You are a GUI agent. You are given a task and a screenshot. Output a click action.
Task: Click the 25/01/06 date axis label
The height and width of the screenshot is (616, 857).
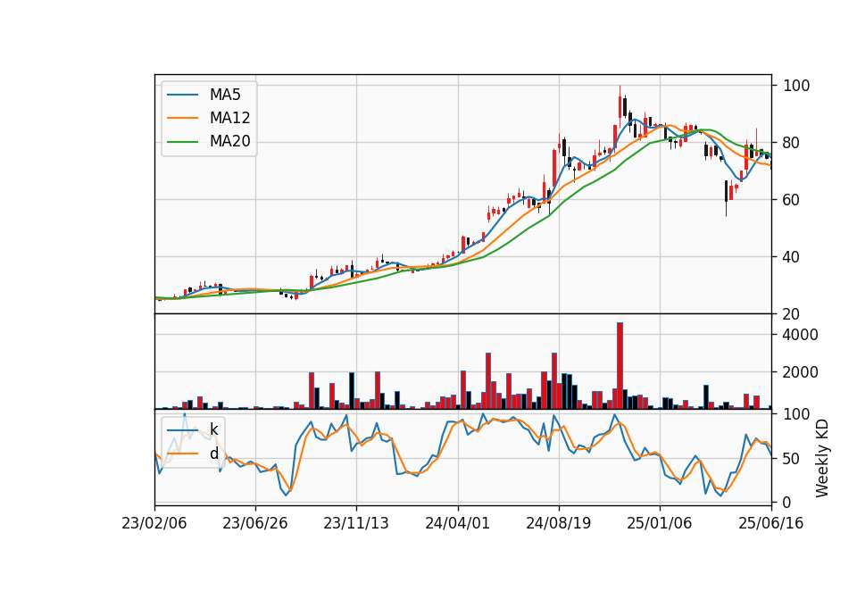(x=659, y=523)
